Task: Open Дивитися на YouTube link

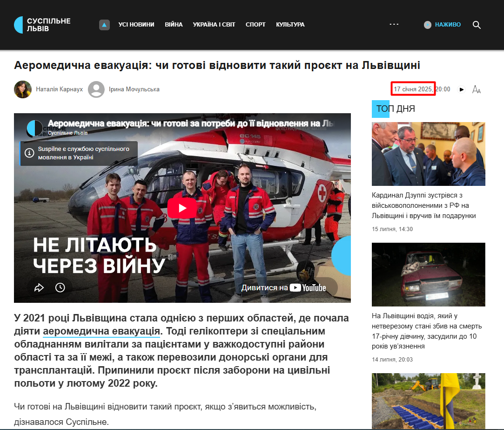Action: (283, 287)
